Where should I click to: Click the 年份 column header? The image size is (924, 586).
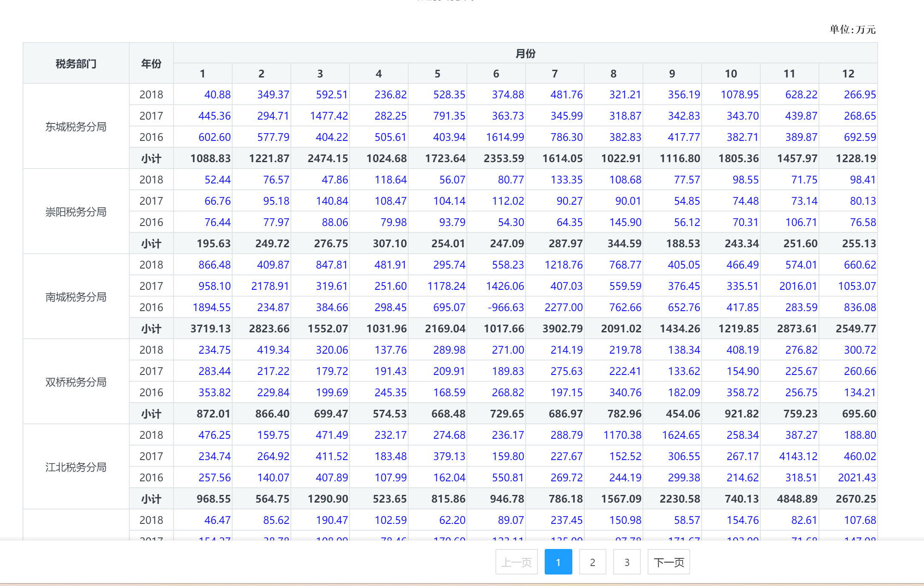pos(151,63)
